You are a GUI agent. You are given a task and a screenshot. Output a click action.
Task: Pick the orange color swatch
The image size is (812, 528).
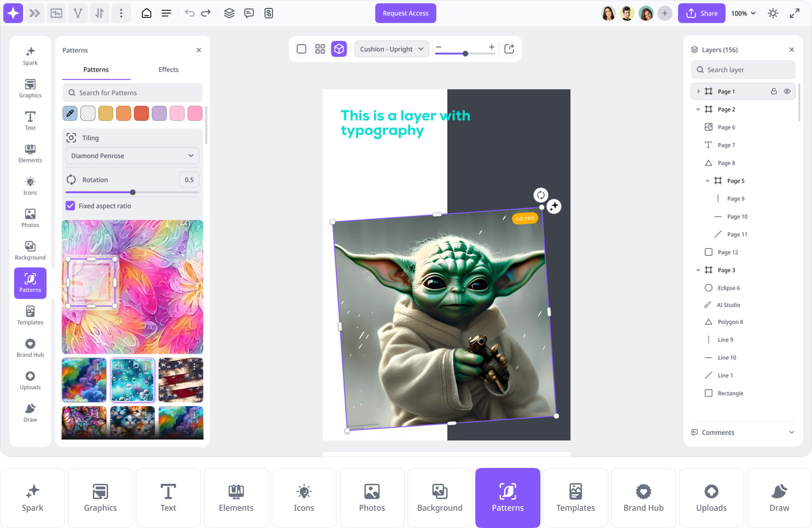coord(123,113)
